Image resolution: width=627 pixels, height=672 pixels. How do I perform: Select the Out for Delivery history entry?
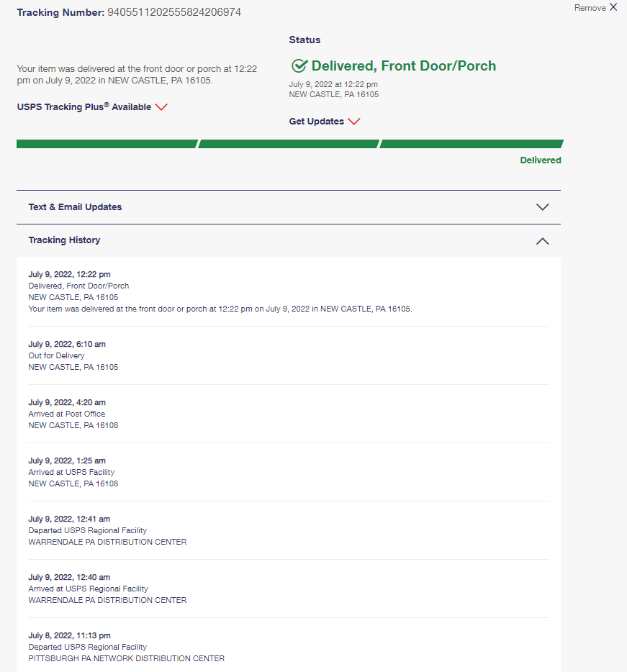click(x=56, y=355)
